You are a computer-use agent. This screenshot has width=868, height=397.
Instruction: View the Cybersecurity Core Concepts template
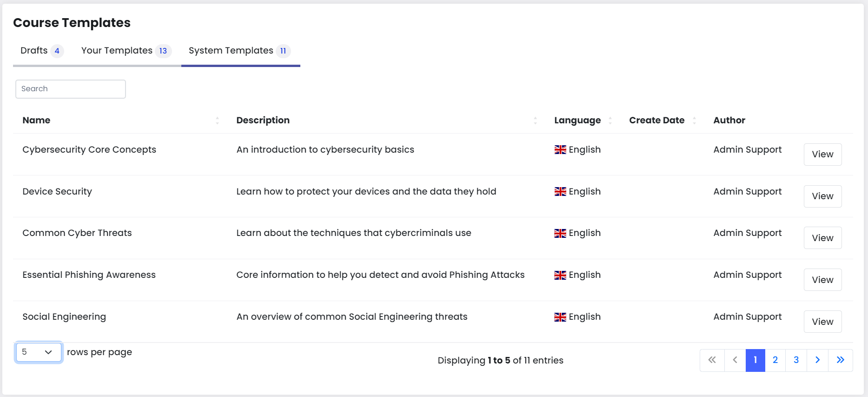point(822,155)
